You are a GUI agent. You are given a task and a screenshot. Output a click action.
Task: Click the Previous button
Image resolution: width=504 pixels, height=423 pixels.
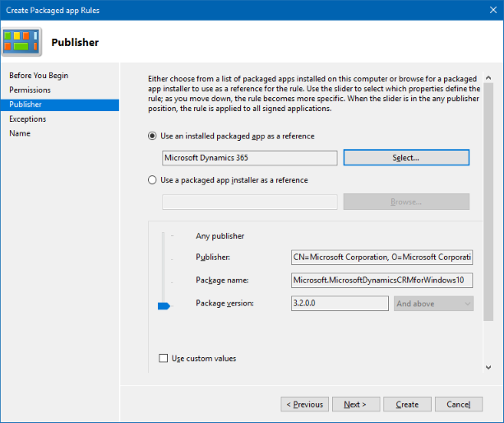(304, 404)
